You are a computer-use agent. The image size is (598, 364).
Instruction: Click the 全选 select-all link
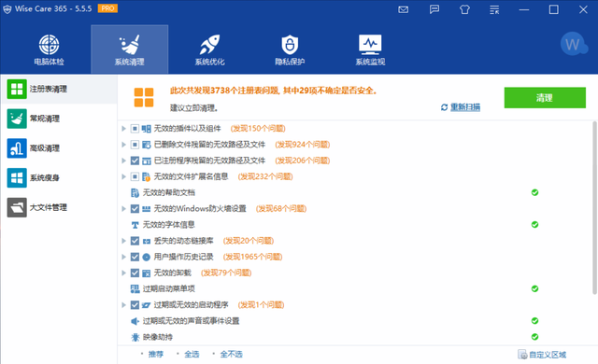[x=192, y=355]
